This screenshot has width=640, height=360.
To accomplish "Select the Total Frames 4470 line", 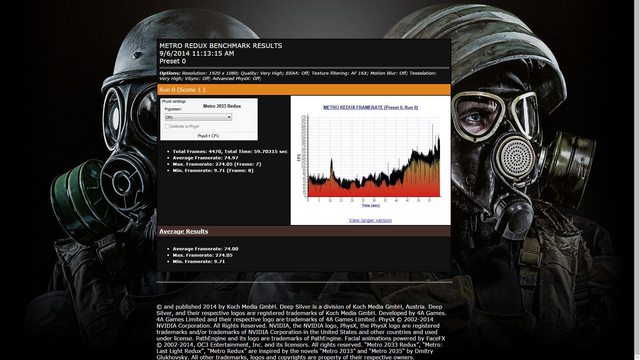I will point(230,151).
